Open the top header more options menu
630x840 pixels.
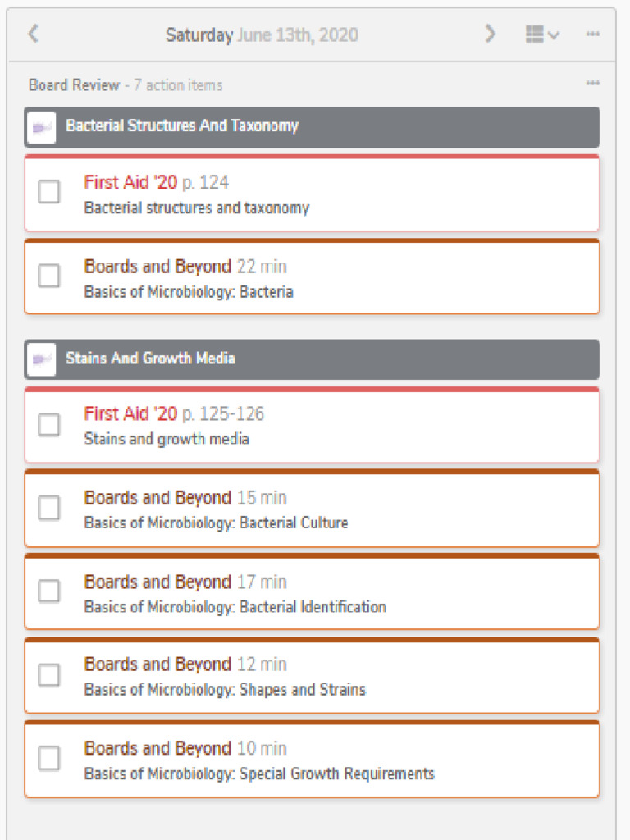click(592, 34)
